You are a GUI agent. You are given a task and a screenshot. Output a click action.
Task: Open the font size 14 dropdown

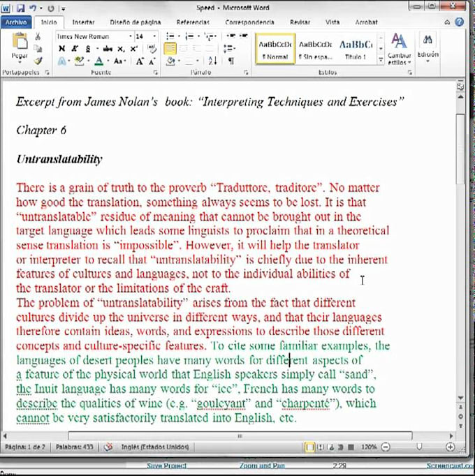154,36
